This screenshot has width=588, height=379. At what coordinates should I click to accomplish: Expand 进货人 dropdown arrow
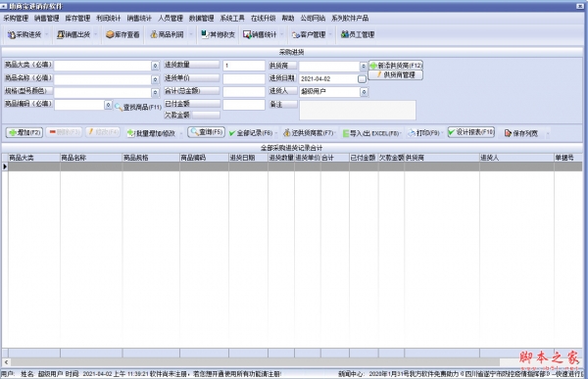tap(365, 92)
